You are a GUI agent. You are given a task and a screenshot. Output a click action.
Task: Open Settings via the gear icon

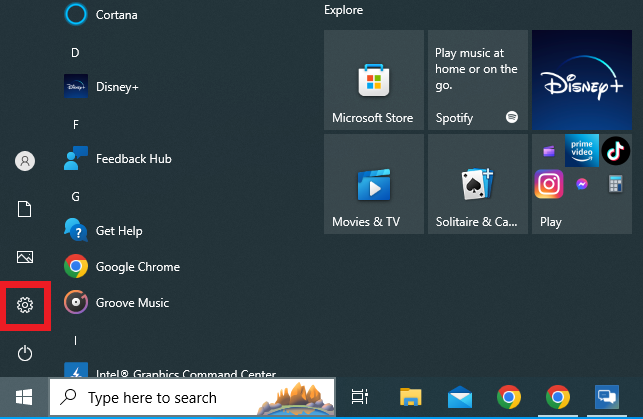[x=26, y=305]
